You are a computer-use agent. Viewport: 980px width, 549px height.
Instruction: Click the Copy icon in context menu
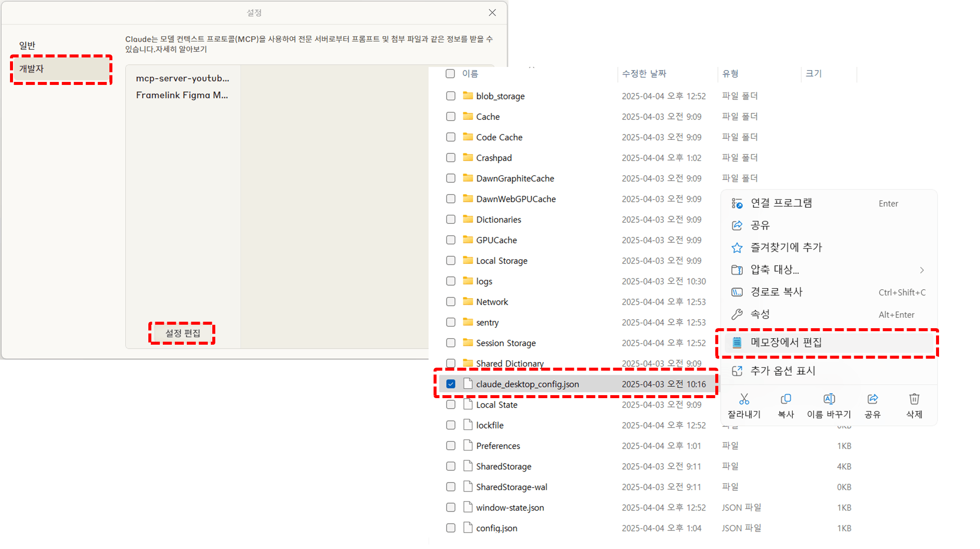click(x=786, y=399)
